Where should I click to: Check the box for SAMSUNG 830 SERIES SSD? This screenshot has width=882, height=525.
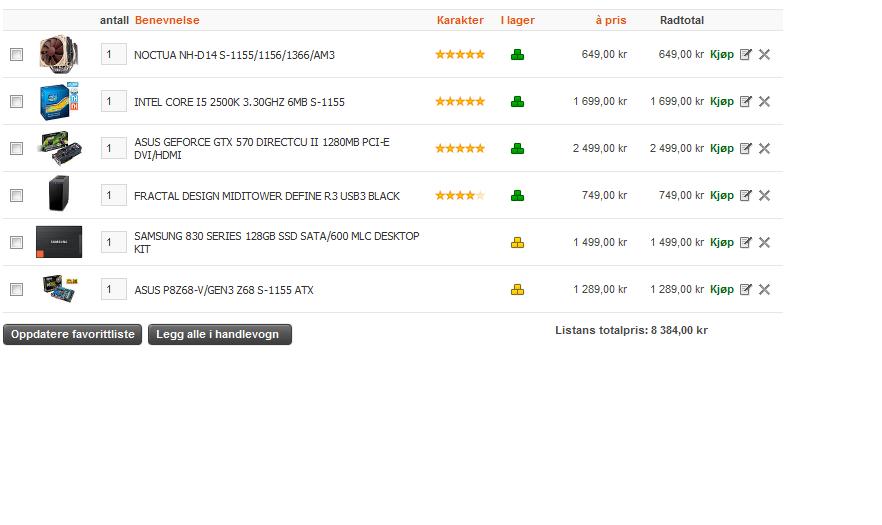tap(16, 243)
